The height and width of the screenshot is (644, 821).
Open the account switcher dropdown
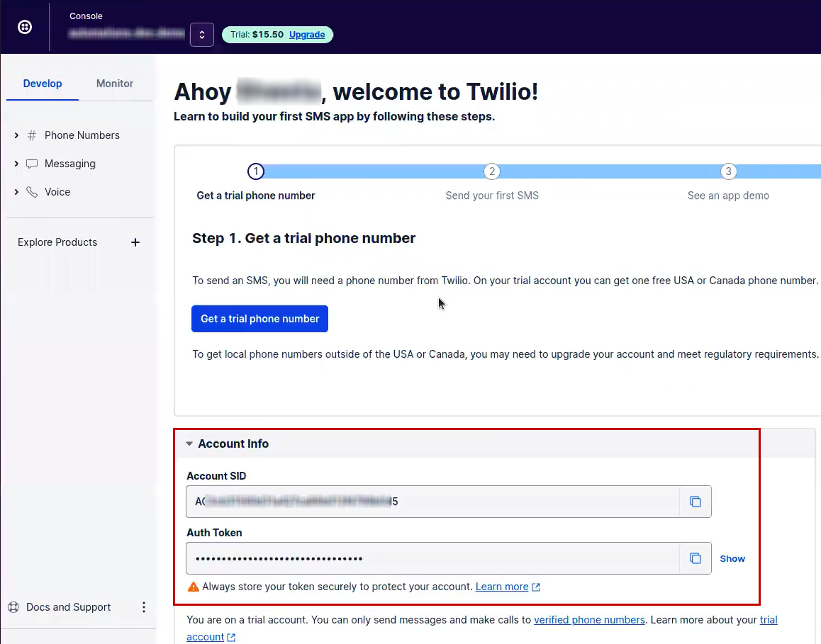click(x=202, y=35)
